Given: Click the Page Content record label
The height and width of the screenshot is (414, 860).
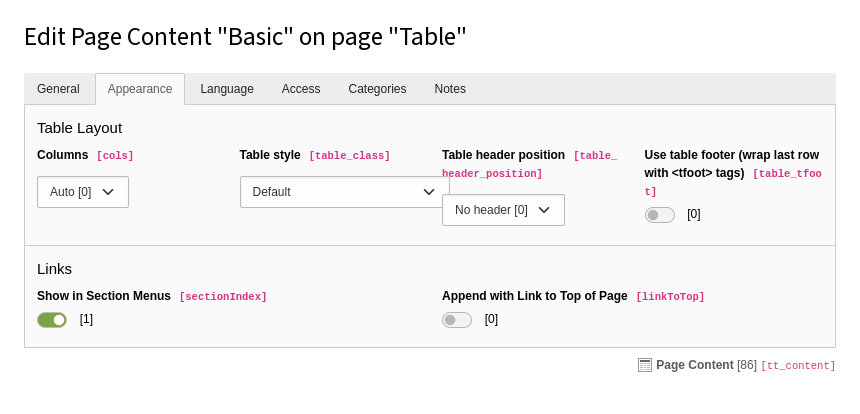Looking at the screenshot, I should pyautogui.click(x=695, y=365).
